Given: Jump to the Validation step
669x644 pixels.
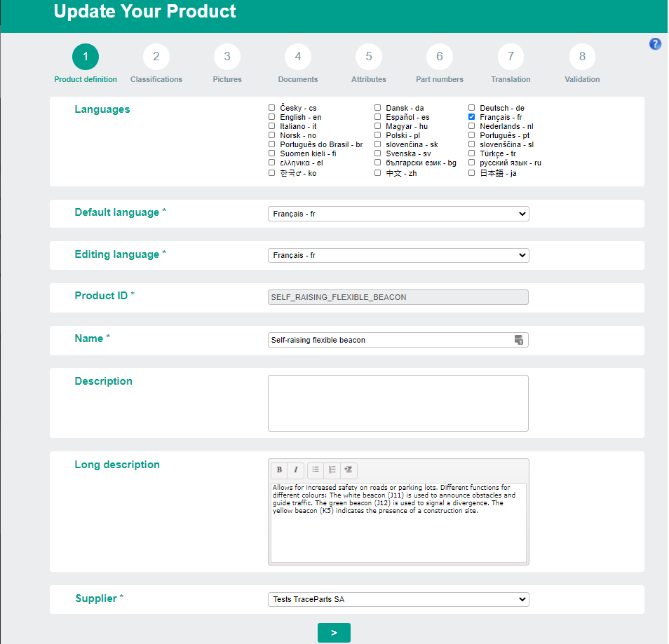Looking at the screenshot, I should pyautogui.click(x=582, y=57).
